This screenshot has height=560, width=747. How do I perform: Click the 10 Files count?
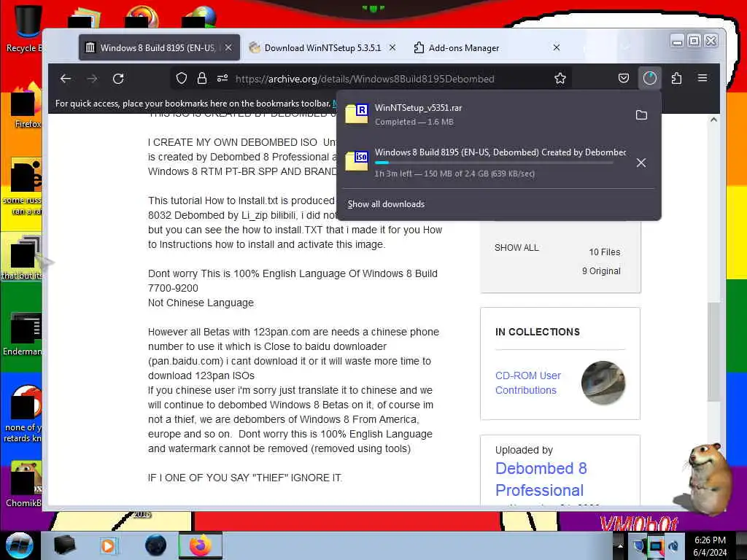(x=605, y=252)
